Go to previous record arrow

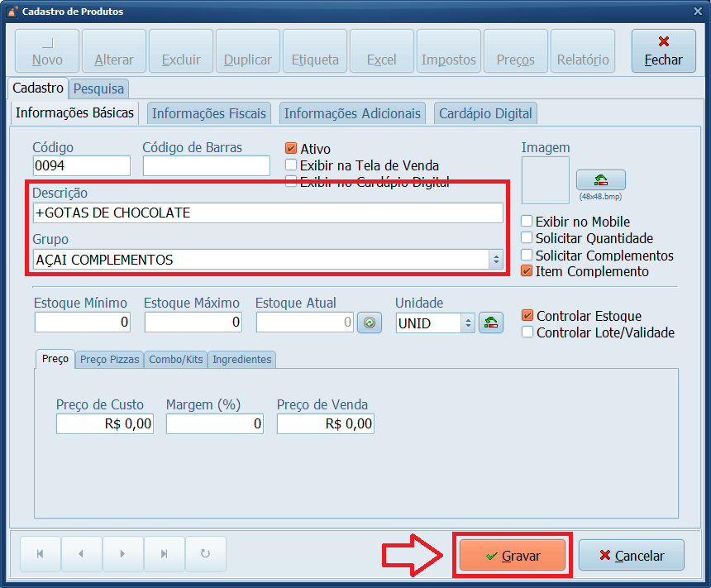tap(81, 554)
